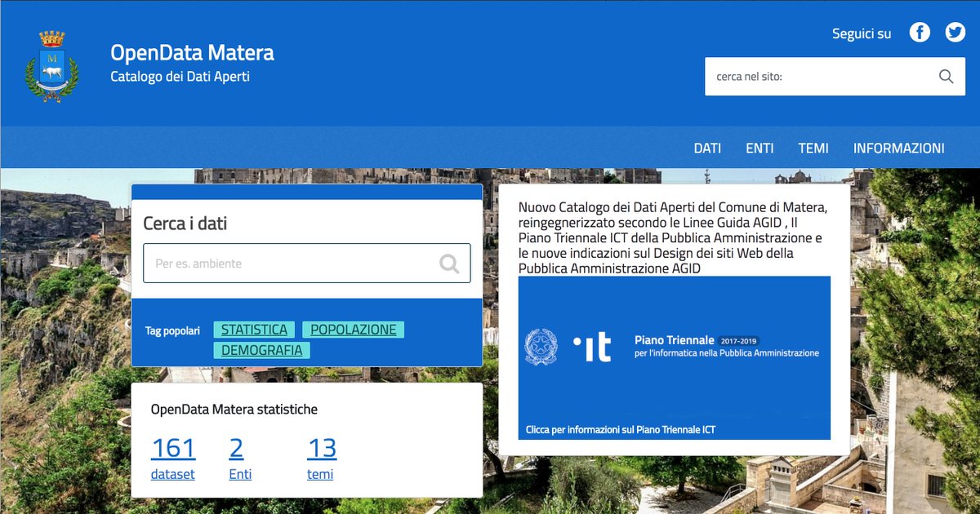Open the TEMI menu item
Image resolution: width=980 pixels, height=514 pixels.
pyautogui.click(x=813, y=148)
